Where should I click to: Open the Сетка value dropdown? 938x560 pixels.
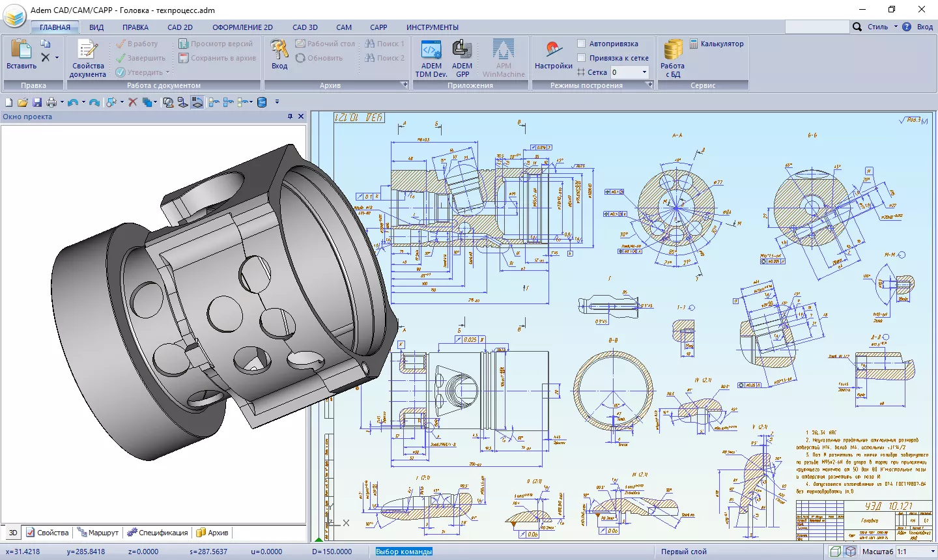[x=645, y=72]
